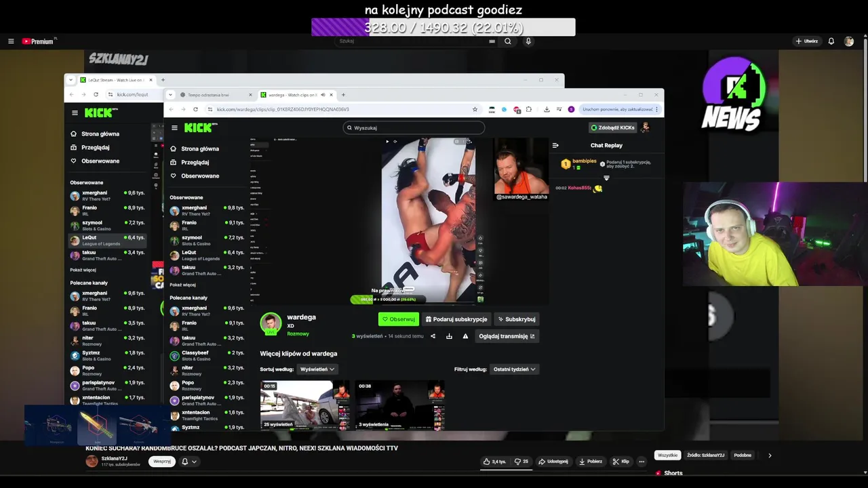Screen dimensions: 868x488
Task: Click Obserwuj to follow wardega
Action: pyautogui.click(x=399, y=319)
